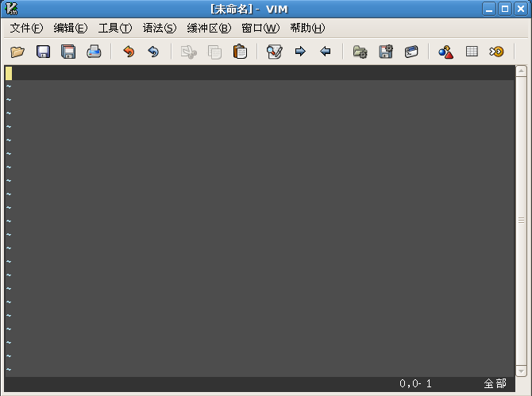This screenshot has width=532, height=396.
Task: Build tags with the grid icon
Action: 472,52
